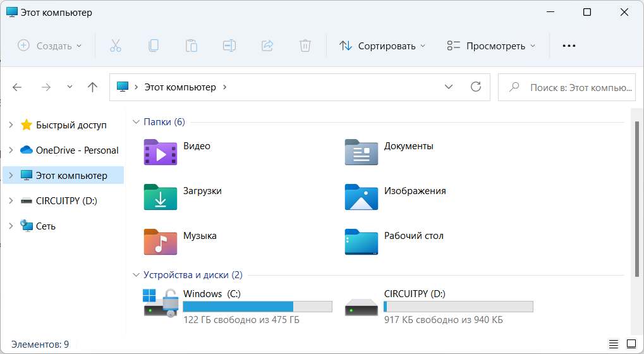Screen dimensions: 644x354
Task: Open the three-dot more options menu
Action: pyautogui.click(x=569, y=46)
